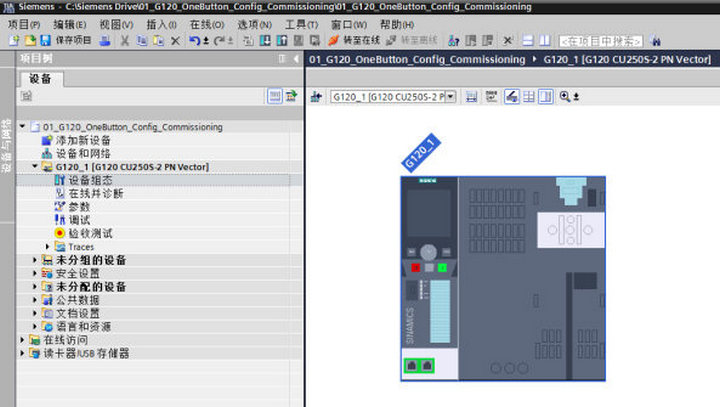Expand 未分配的设备 node

(35, 287)
